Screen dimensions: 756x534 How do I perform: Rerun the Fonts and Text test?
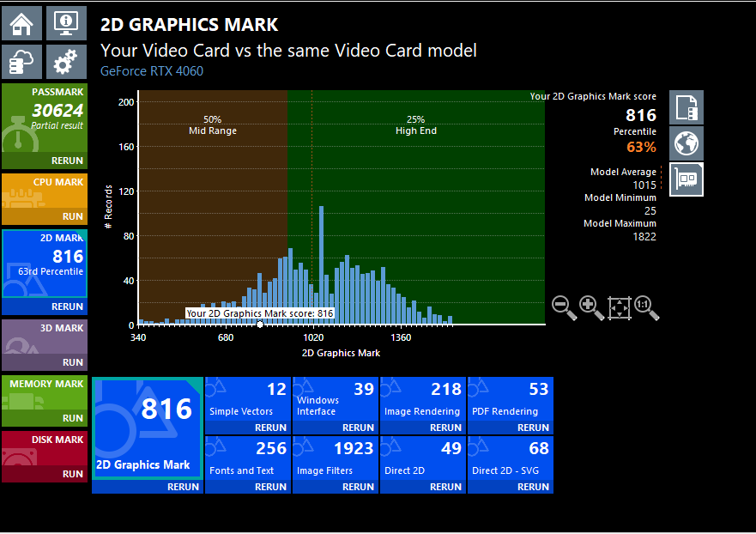coord(270,487)
